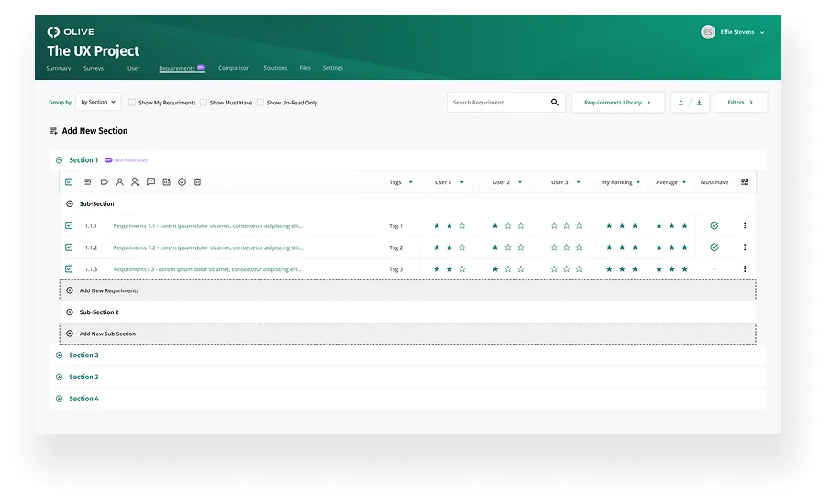Click the ranking scores icon in toolbar
Screen dimensions: 831x504
tap(166, 182)
